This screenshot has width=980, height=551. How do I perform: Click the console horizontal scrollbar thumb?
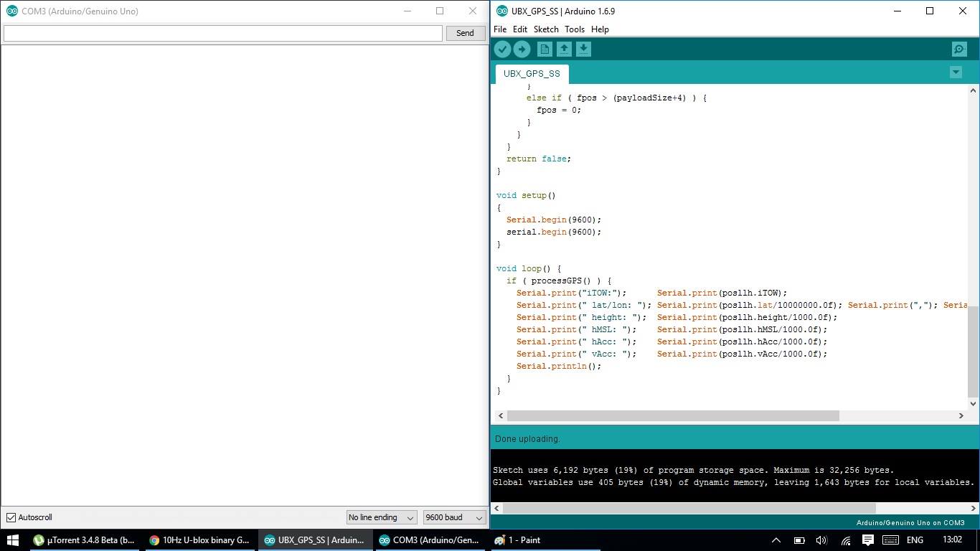689,508
